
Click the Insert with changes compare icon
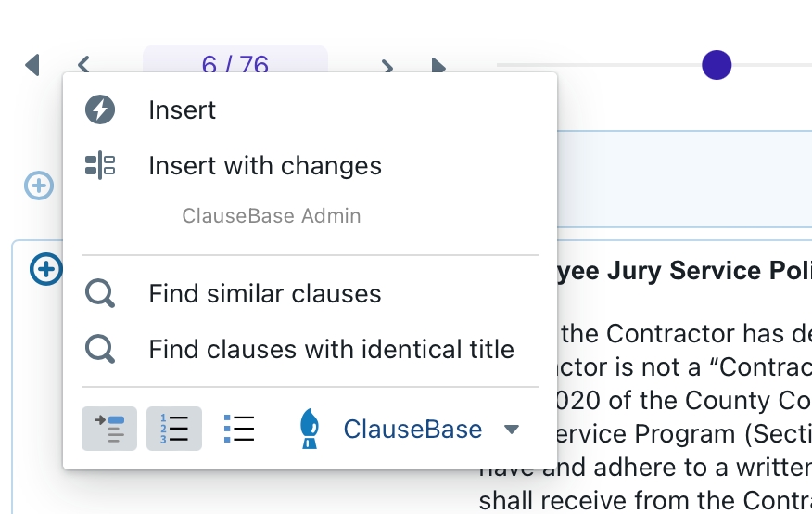100,165
